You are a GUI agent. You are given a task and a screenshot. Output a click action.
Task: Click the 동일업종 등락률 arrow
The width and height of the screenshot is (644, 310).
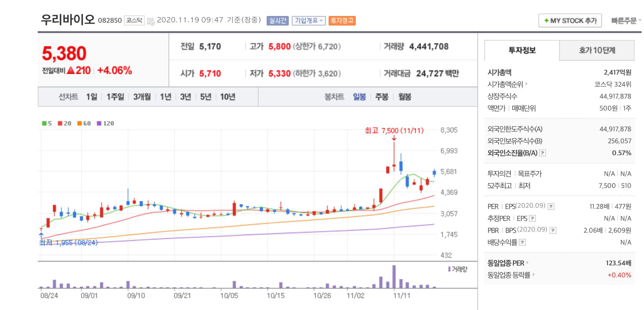pos(533,274)
